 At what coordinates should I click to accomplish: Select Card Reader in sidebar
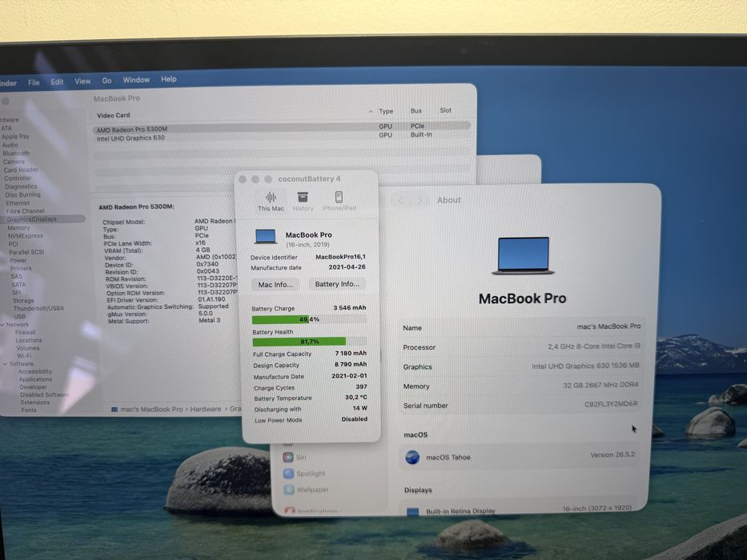click(x=21, y=170)
